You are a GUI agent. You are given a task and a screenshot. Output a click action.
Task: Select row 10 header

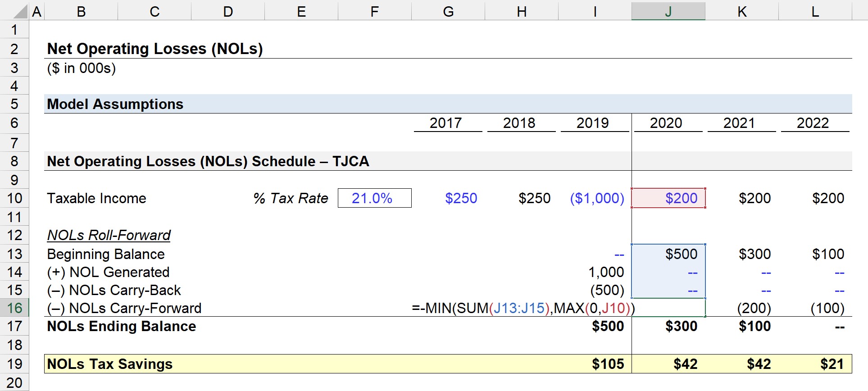(x=14, y=198)
